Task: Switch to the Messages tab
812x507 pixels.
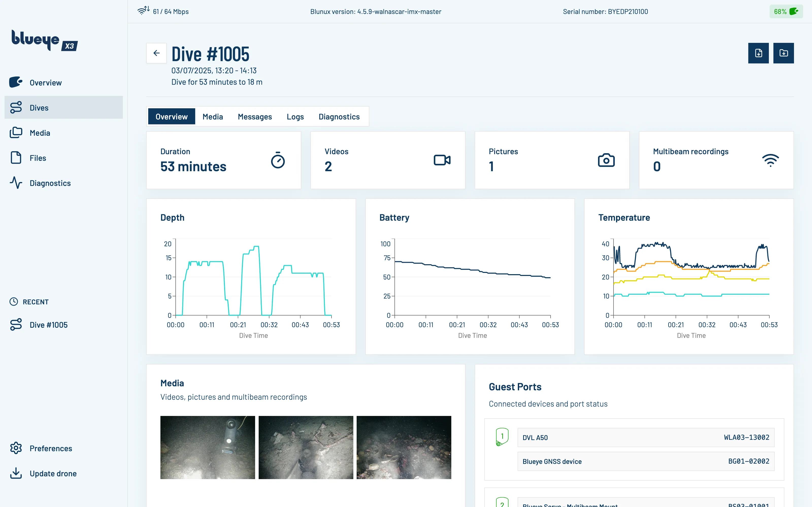Action: point(255,116)
